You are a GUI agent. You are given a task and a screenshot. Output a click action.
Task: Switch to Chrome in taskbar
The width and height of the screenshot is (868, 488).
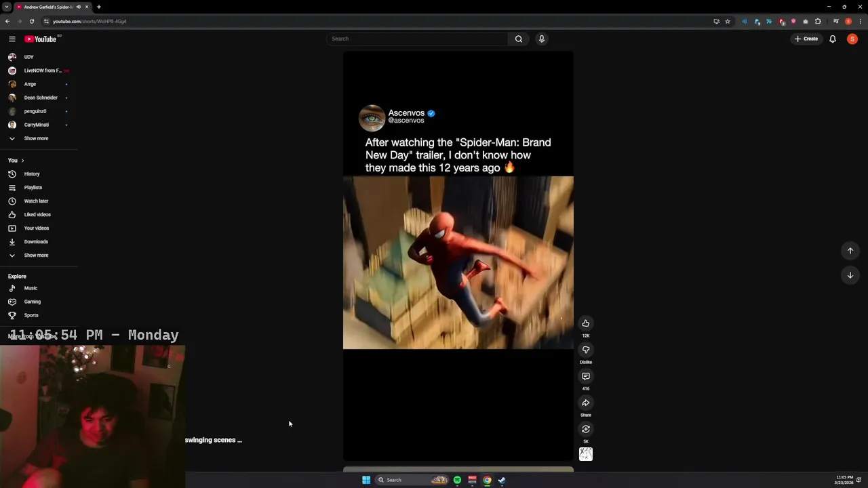[x=487, y=480]
